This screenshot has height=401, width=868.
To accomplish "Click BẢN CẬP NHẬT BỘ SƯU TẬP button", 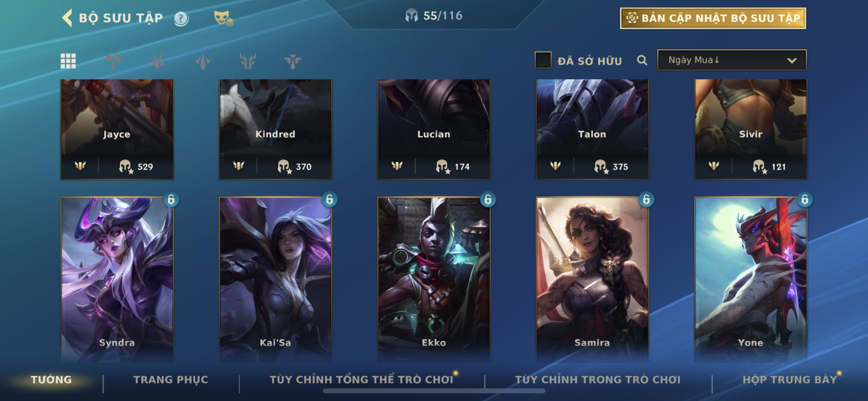I will pyautogui.click(x=713, y=18).
